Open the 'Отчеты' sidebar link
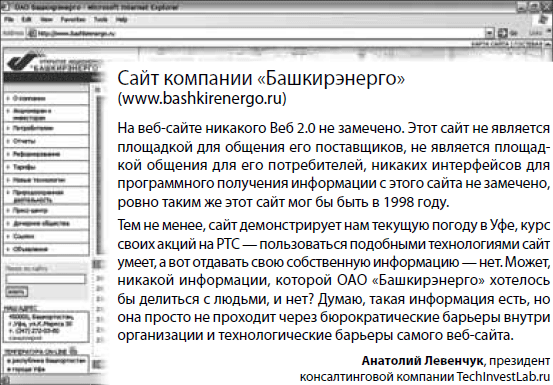Viewport: 553px width, 385px height. (24, 141)
